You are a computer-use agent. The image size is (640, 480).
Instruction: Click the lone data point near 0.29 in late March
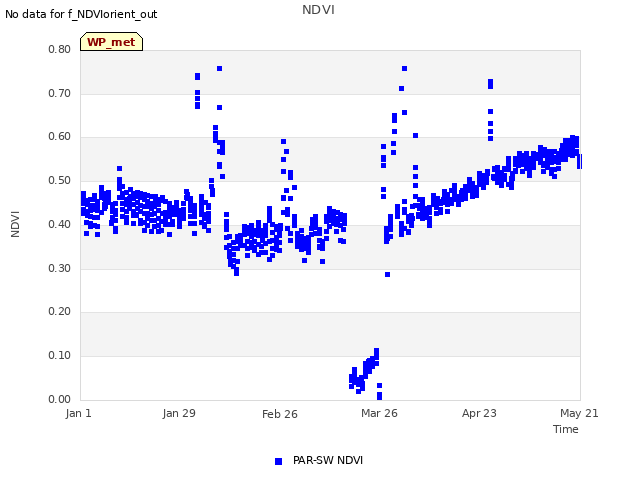click(387, 275)
